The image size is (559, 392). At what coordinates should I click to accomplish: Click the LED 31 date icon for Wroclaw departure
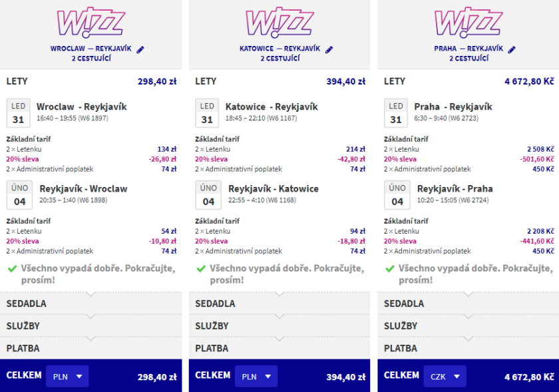18,113
